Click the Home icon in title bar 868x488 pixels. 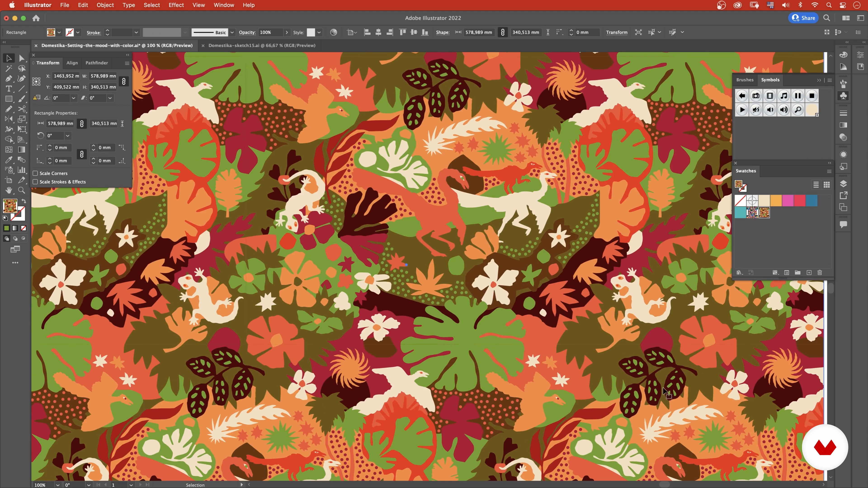click(36, 18)
